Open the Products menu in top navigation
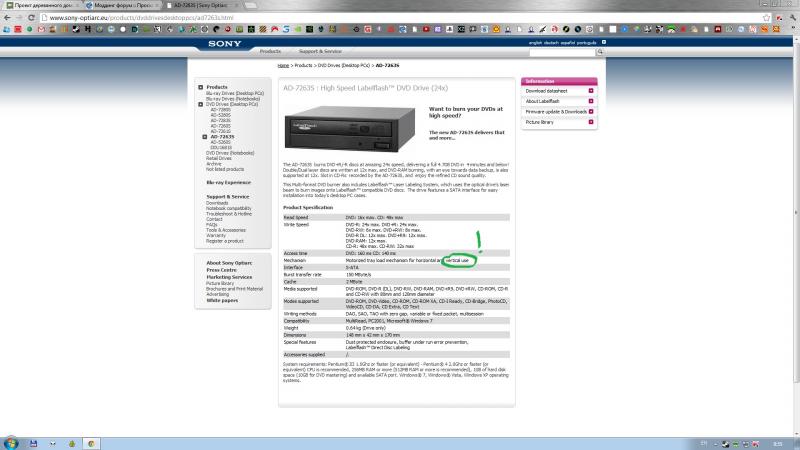 click(x=270, y=52)
